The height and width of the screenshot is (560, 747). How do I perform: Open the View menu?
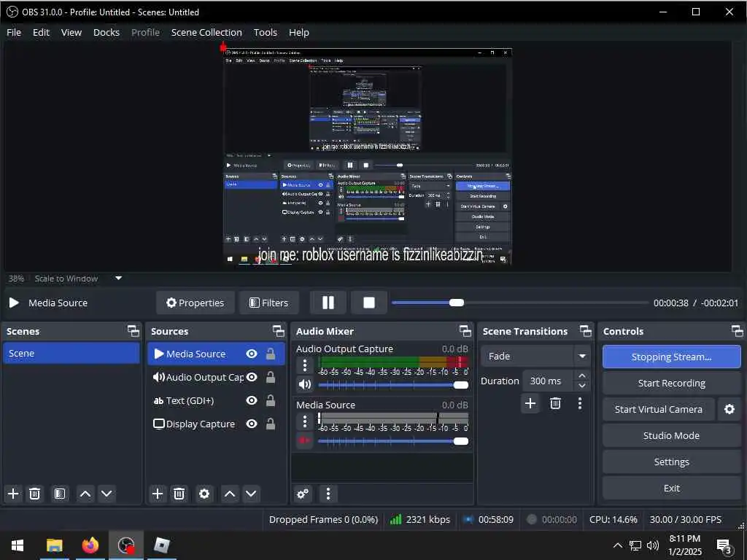pos(71,32)
